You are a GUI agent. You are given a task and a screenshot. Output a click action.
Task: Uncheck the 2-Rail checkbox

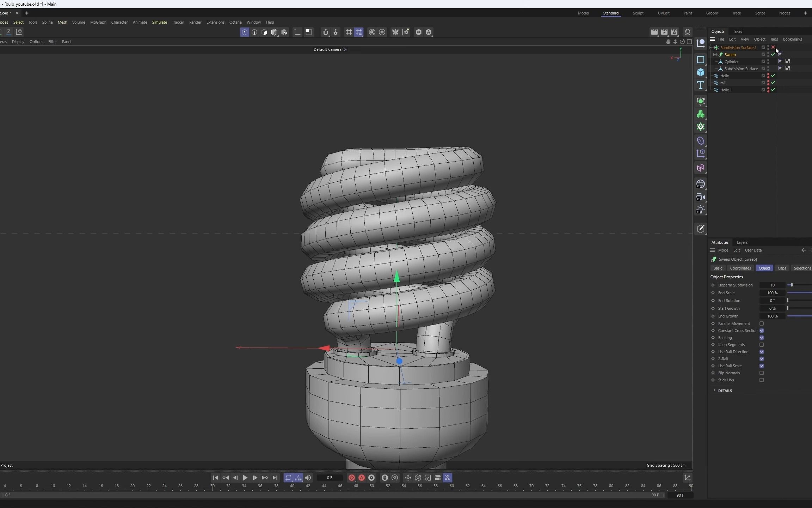762,358
